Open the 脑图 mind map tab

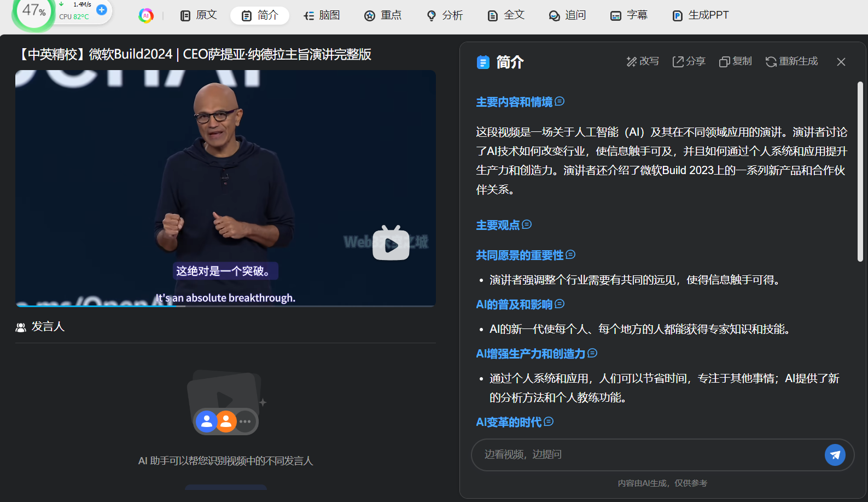pos(322,15)
